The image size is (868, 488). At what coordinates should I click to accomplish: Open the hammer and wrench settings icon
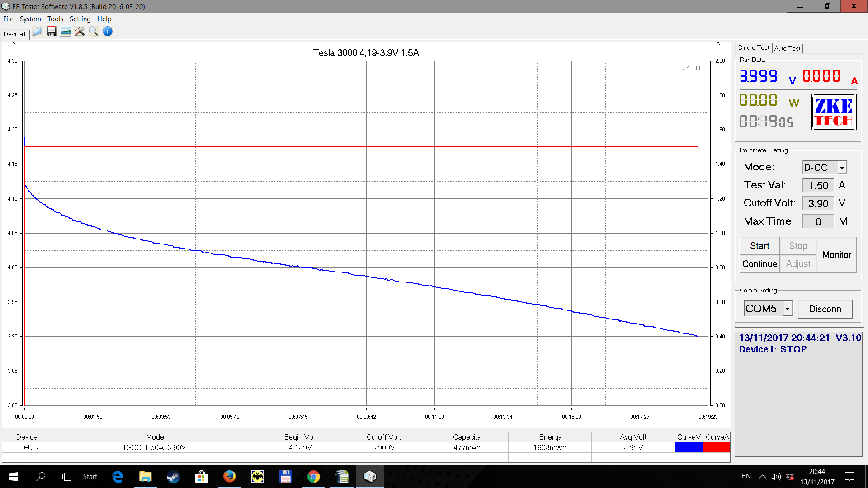pyautogui.click(x=80, y=32)
